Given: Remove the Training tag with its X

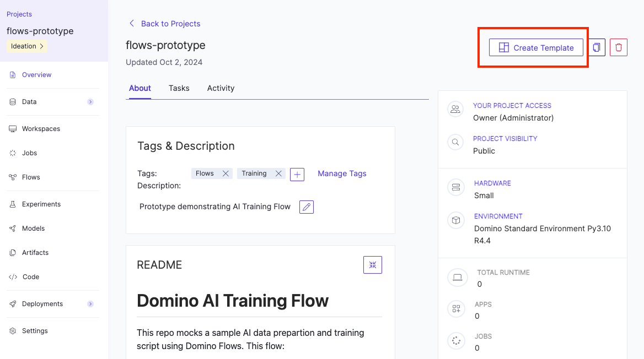Looking at the screenshot, I should tap(278, 173).
